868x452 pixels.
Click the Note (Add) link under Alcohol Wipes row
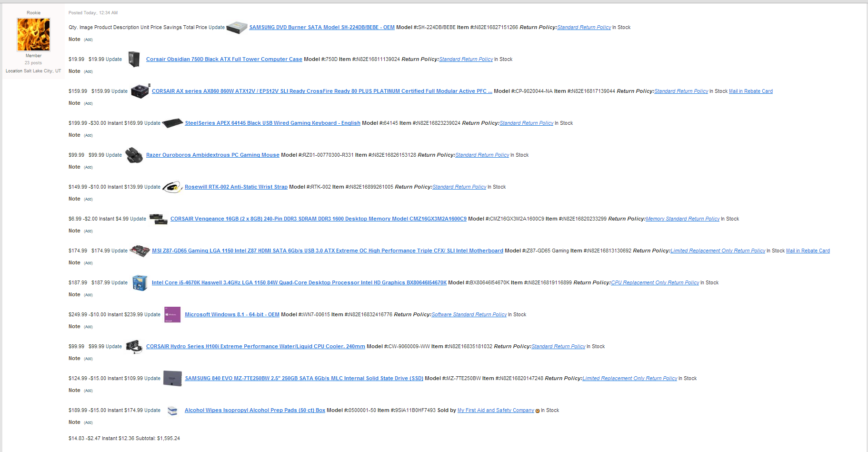(88, 423)
